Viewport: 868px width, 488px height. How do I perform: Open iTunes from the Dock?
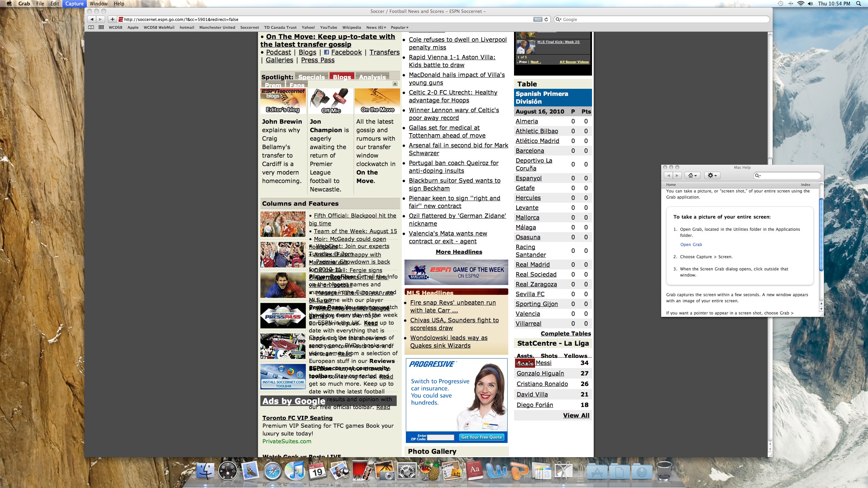[295, 471]
